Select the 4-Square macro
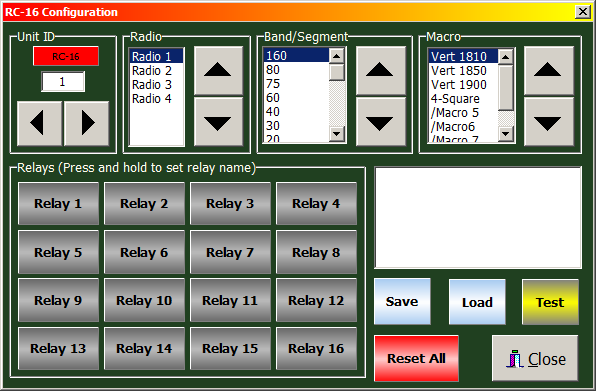Screen dimensions: 596x391 (463, 98)
